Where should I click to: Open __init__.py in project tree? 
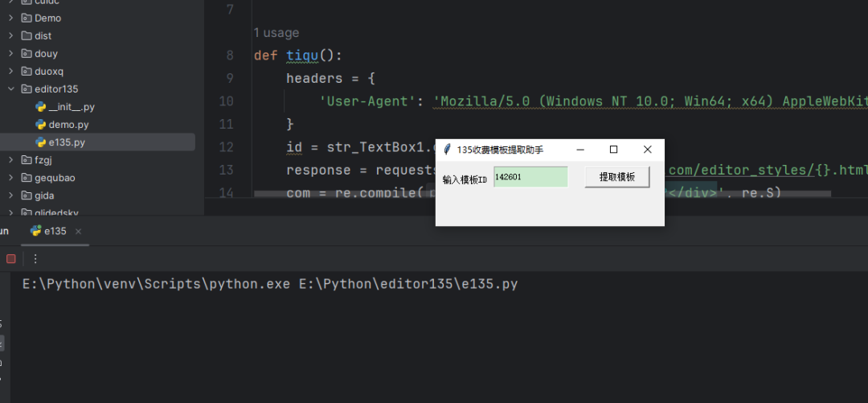(72, 107)
